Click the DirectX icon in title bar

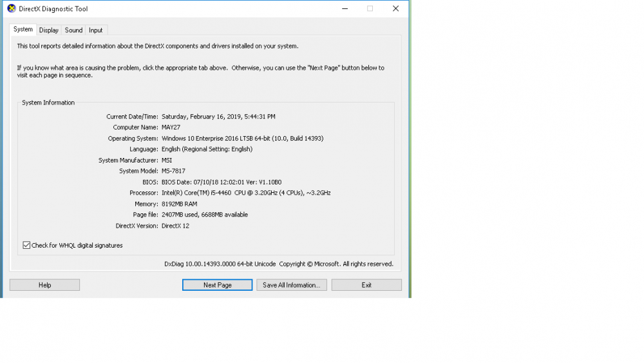point(12,9)
